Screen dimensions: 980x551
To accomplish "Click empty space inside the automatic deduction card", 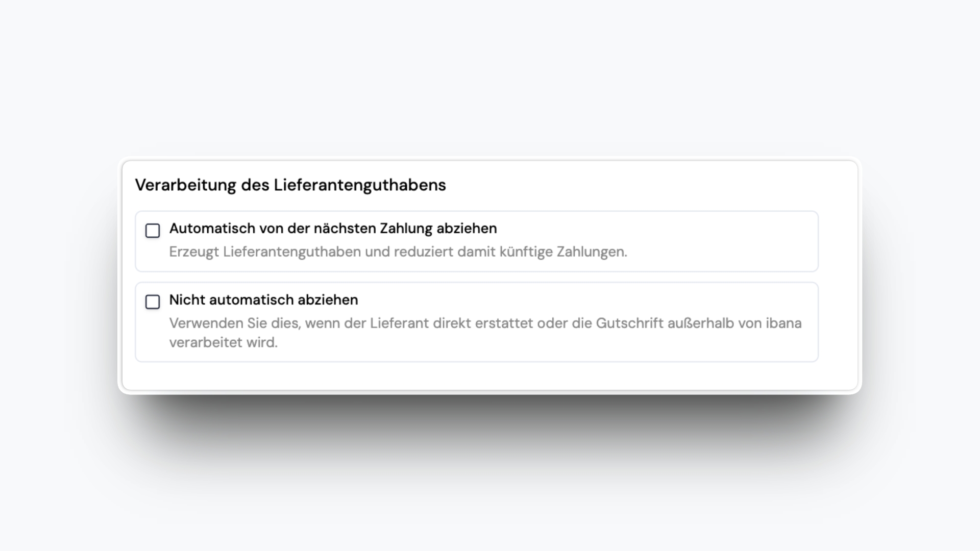I will tap(715, 241).
